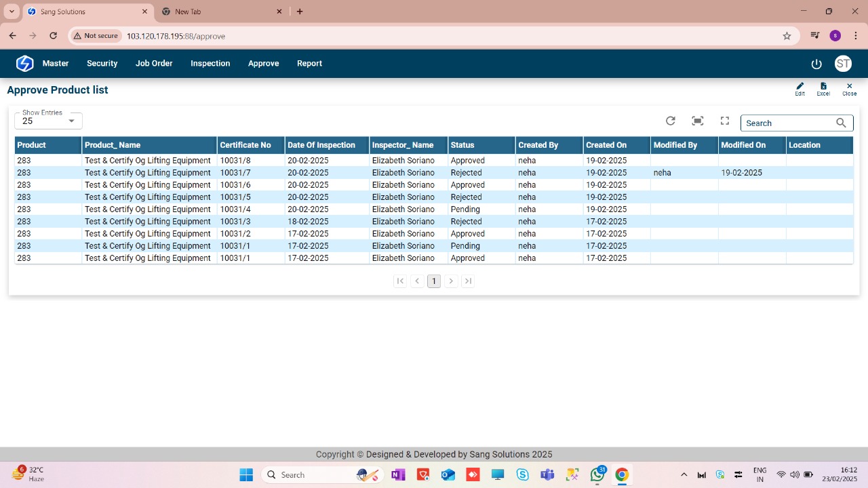Click the search magnifier icon
This screenshot has height=488, width=868.
841,123
